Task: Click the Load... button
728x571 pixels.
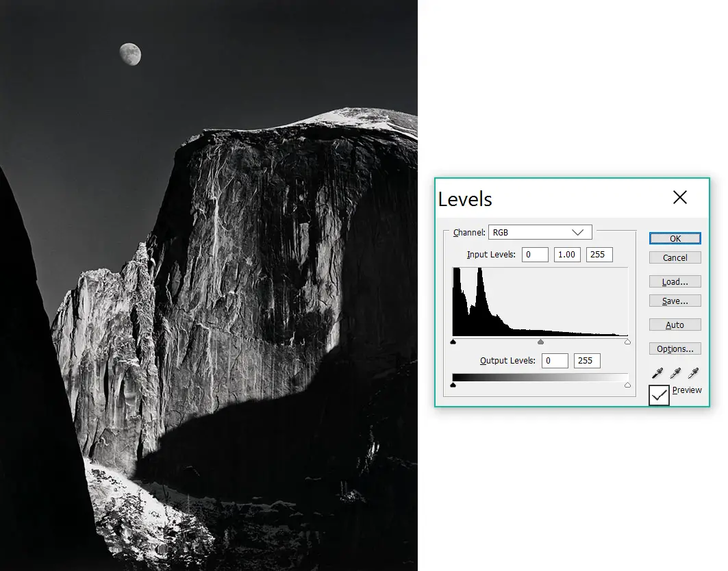Action: 675,282
